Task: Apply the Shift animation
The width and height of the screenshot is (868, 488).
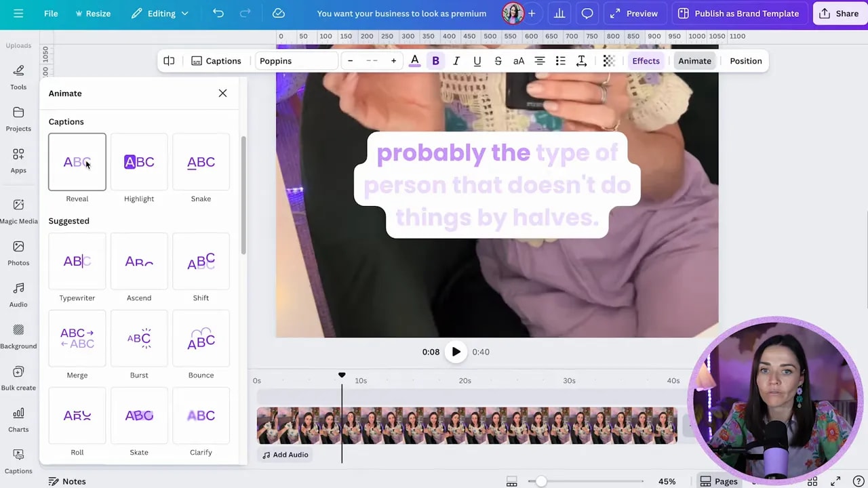Action: click(201, 262)
